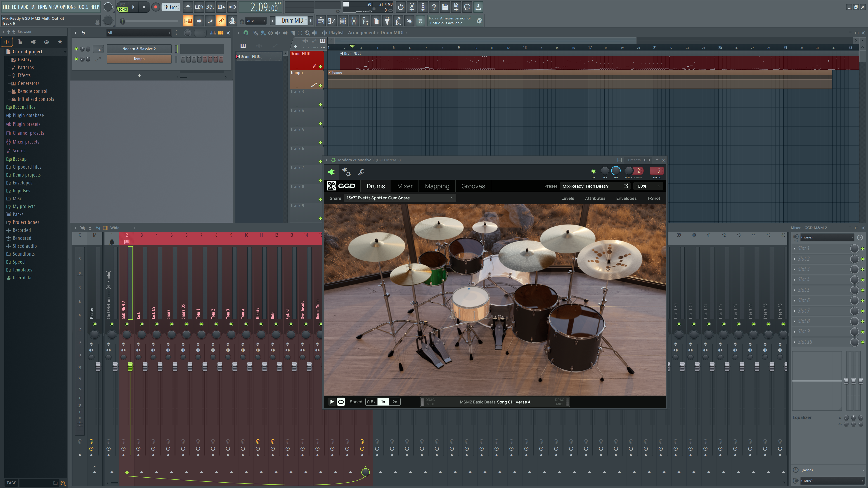868x488 pixels.
Task: Click the main pitch slider handle
Action: 123,21
